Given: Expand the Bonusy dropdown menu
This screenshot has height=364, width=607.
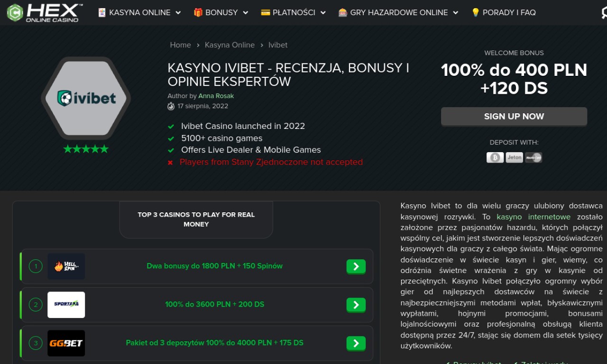Looking at the screenshot, I should 221,13.
